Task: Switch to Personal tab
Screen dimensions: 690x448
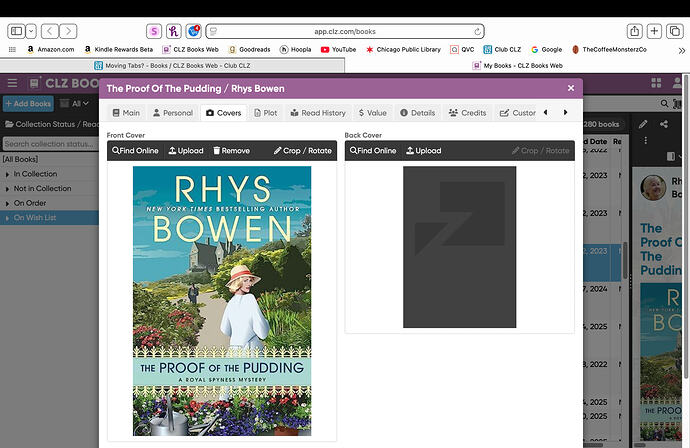Action: coord(173,113)
